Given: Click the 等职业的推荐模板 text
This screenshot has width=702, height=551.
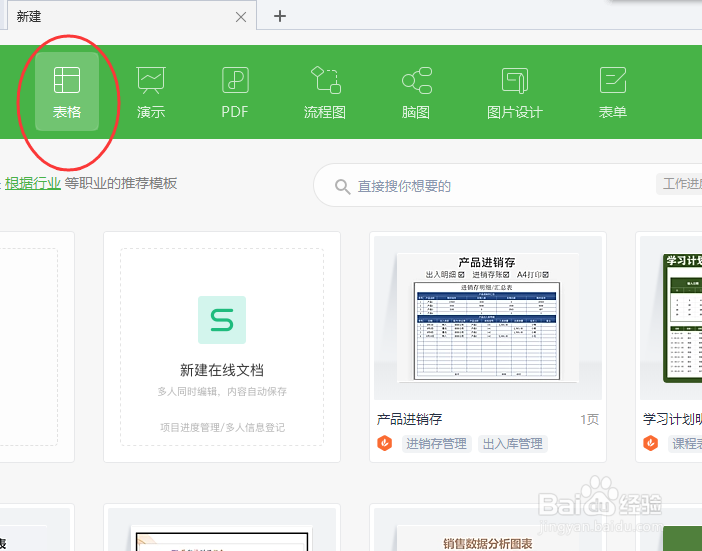Looking at the screenshot, I should (x=121, y=183).
